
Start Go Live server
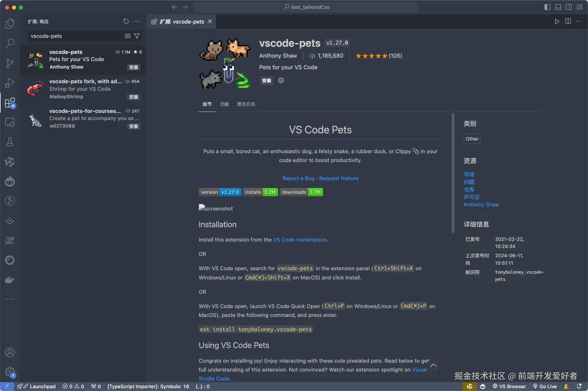545,387
